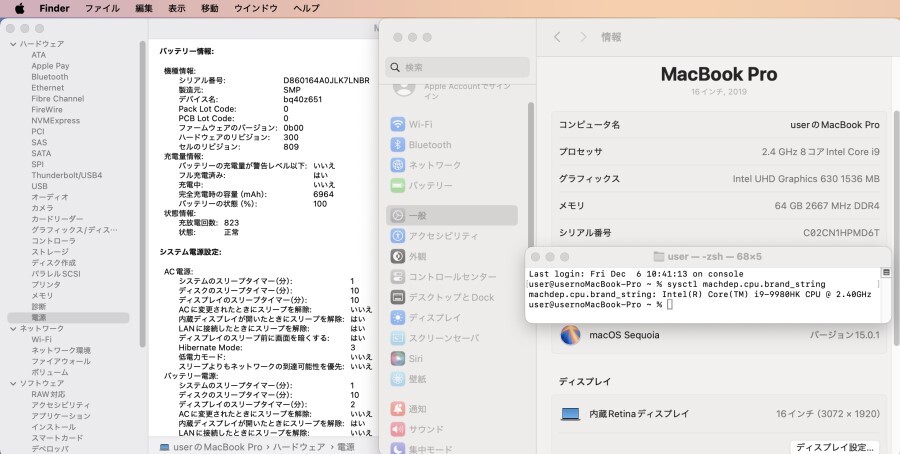Open the ファイル menu
Image resolution: width=900 pixels, height=454 pixels.
[x=102, y=8]
